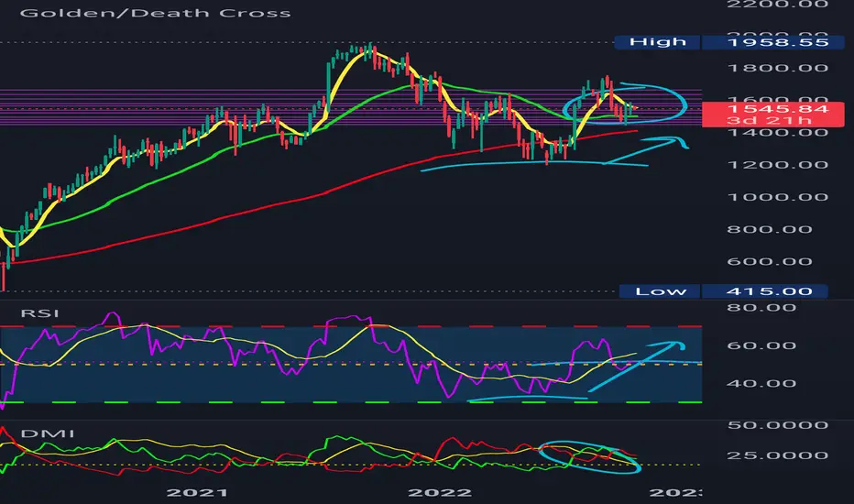
Task: Select the blue arrow in RSI pane
Action: [x=636, y=367]
